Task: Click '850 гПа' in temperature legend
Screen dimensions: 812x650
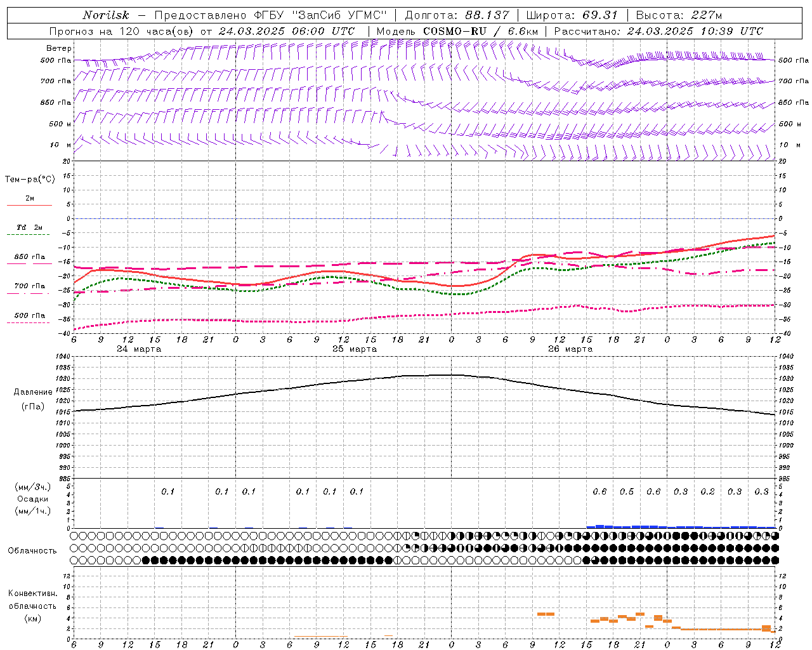Action: tap(30, 257)
